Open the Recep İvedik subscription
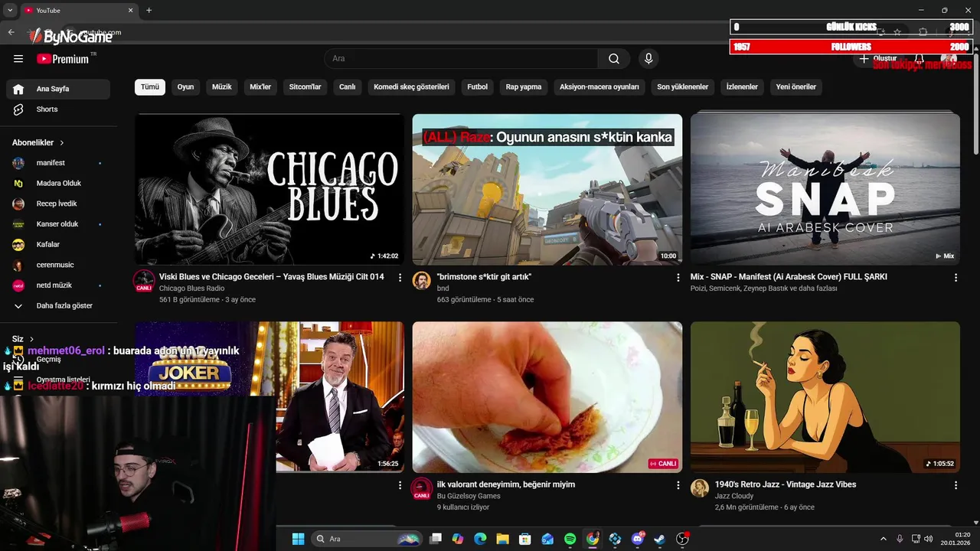This screenshot has width=980, height=551. coord(58,204)
